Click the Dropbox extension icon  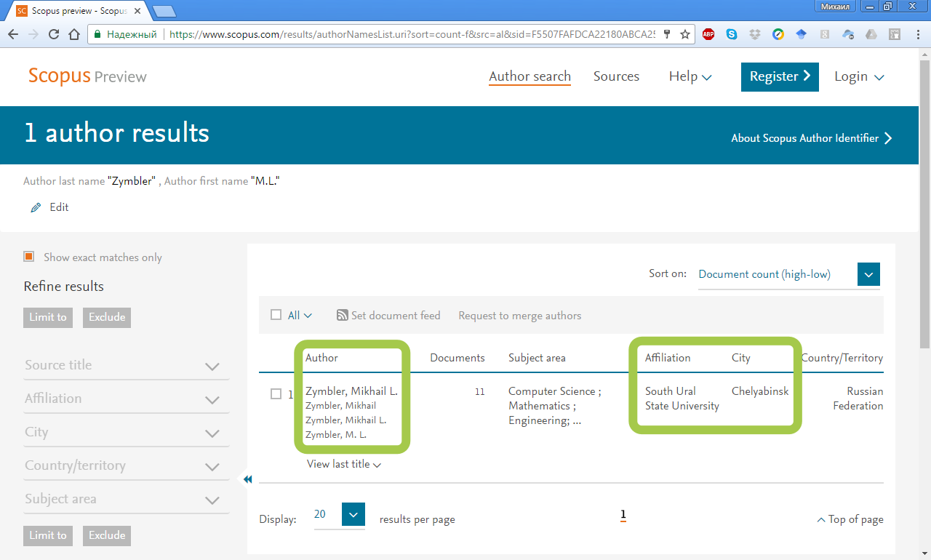[755, 34]
